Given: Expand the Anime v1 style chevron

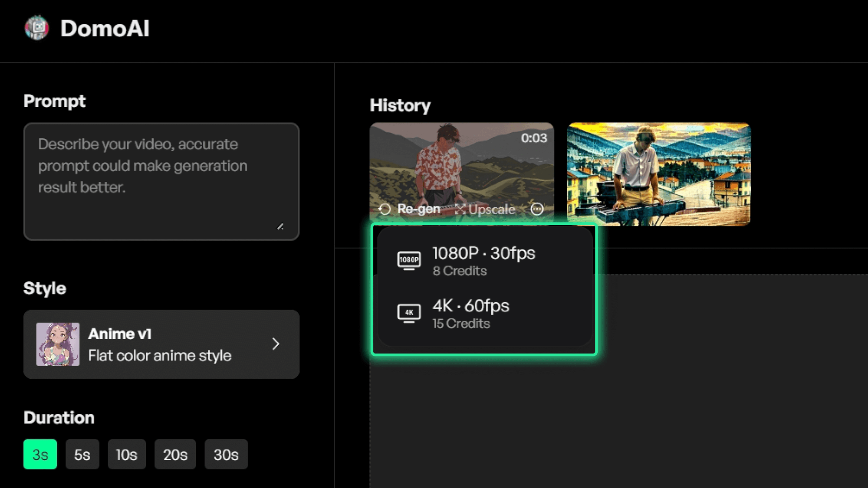Looking at the screenshot, I should coord(276,344).
